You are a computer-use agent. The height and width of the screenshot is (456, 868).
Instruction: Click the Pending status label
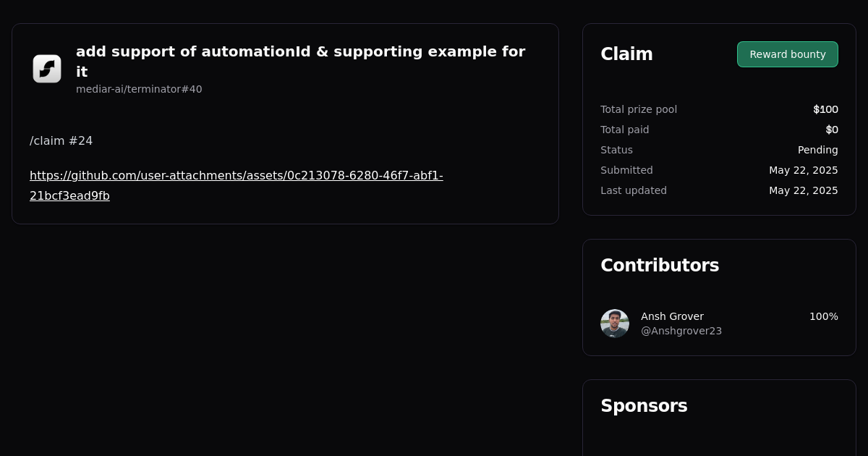[x=817, y=150]
